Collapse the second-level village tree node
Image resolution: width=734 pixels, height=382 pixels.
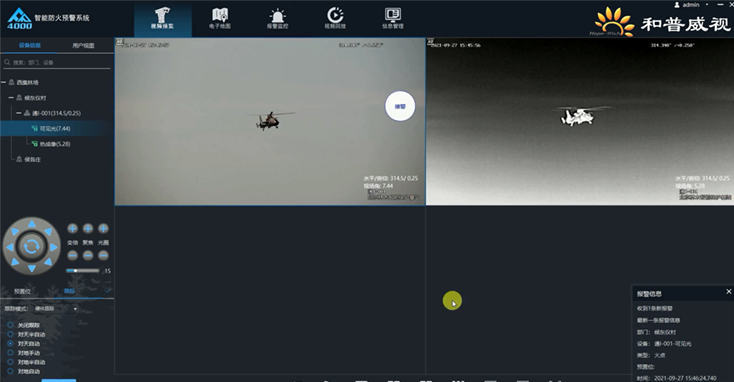(11, 98)
